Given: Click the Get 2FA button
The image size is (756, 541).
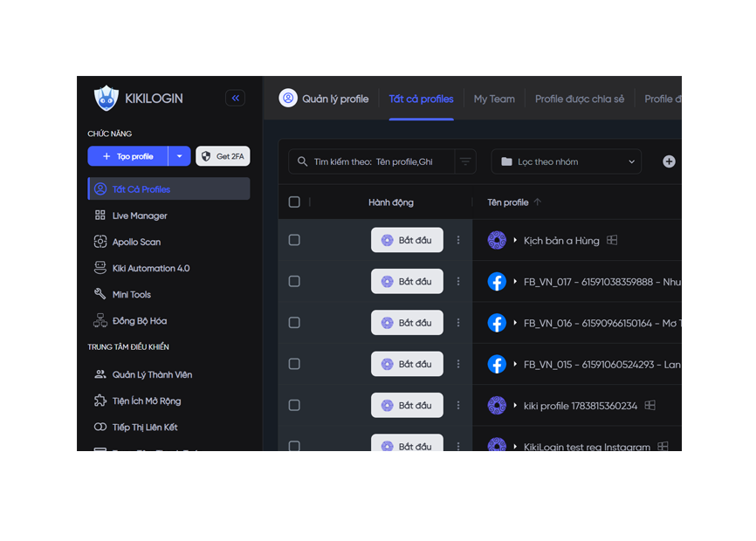Looking at the screenshot, I should click(223, 156).
